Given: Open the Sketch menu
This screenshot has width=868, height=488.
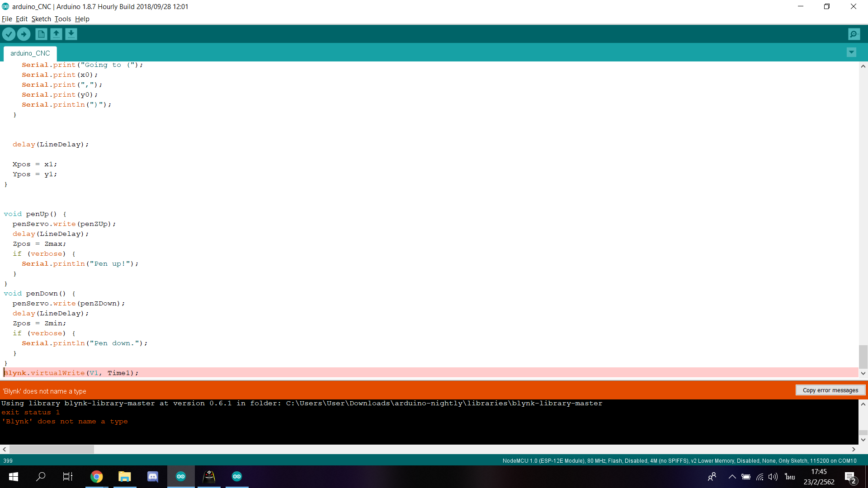Looking at the screenshot, I should pos(41,19).
